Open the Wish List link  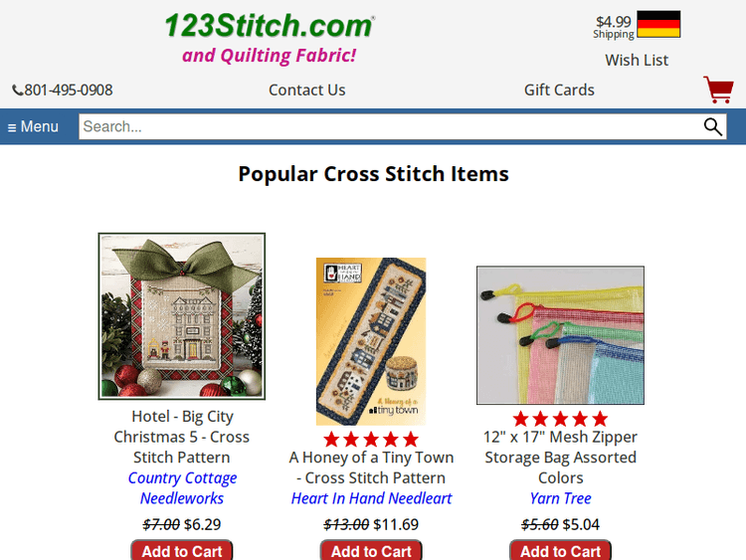(637, 60)
